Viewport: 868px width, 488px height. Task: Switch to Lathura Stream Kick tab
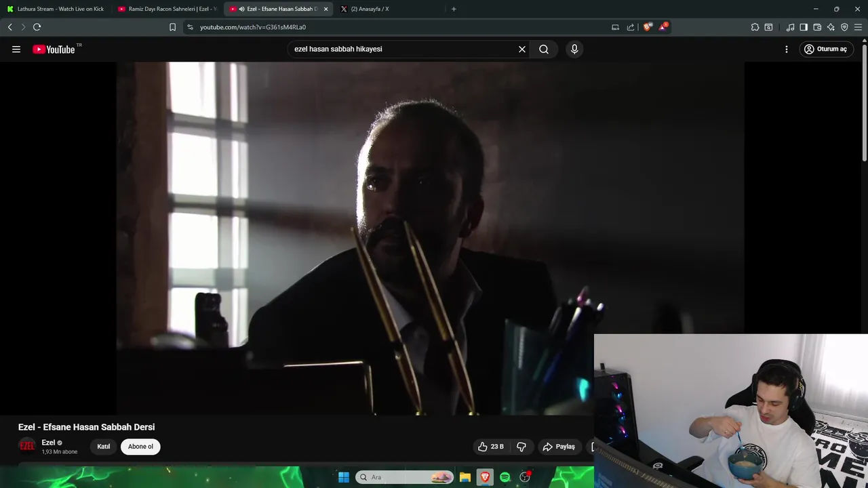(56, 9)
